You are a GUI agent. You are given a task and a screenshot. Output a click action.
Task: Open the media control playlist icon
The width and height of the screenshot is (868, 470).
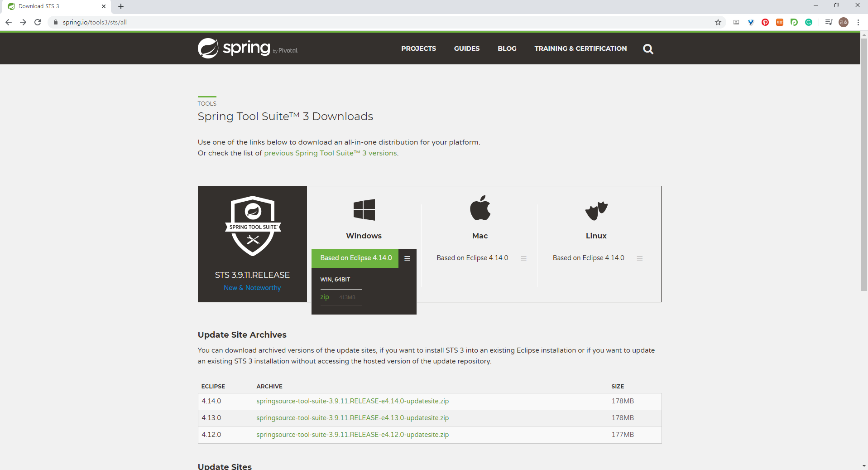pos(829,22)
